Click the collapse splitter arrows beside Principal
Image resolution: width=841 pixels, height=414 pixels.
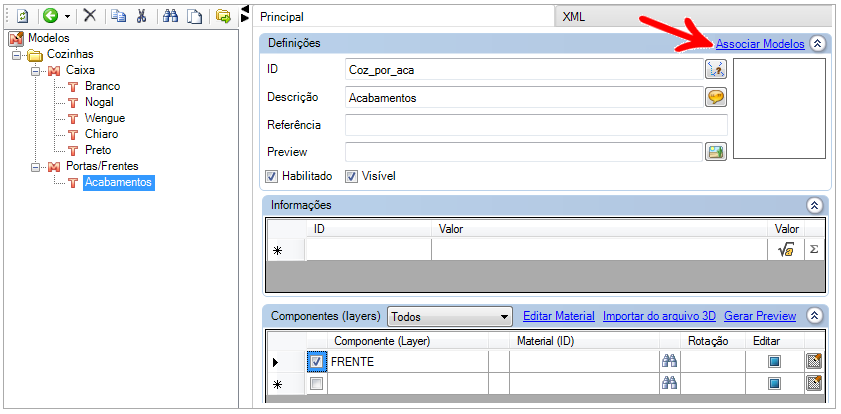click(245, 13)
